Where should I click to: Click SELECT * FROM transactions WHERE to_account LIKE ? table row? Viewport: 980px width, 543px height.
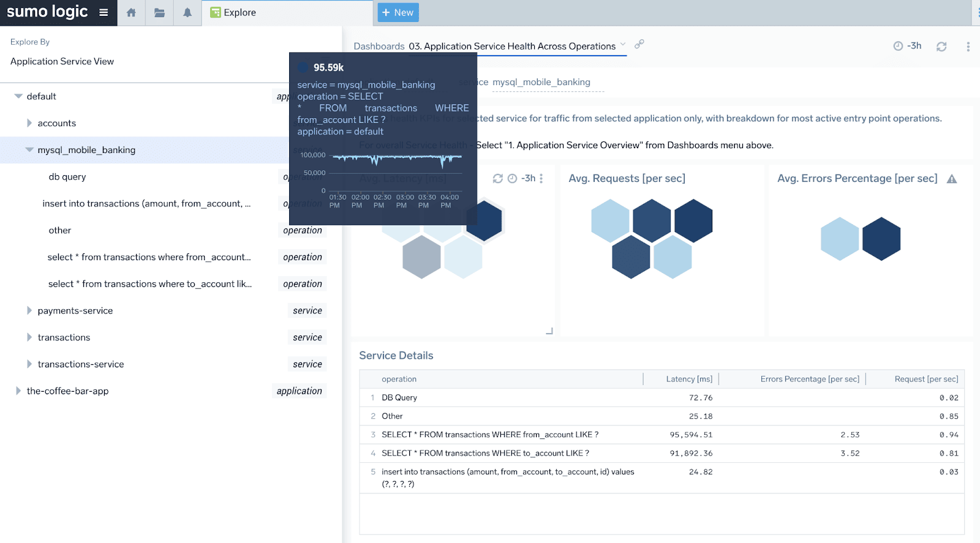pyautogui.click(x=661, y=453)
